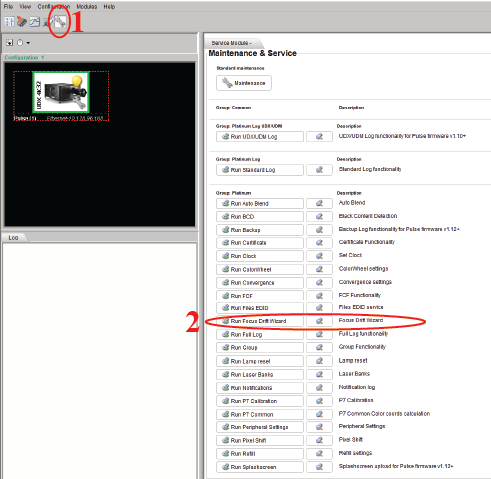Click Run Notifications button
491x479 pixels.
[x=260, y=388]
